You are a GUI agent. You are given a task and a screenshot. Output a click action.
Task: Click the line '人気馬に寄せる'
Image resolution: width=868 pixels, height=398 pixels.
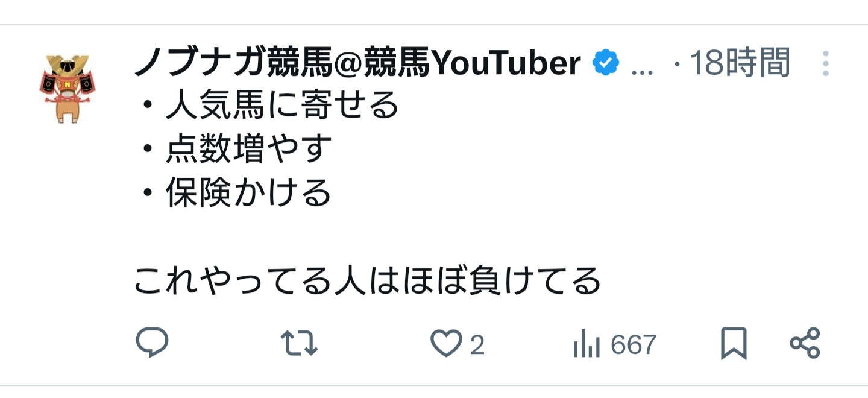coord(282,106)
